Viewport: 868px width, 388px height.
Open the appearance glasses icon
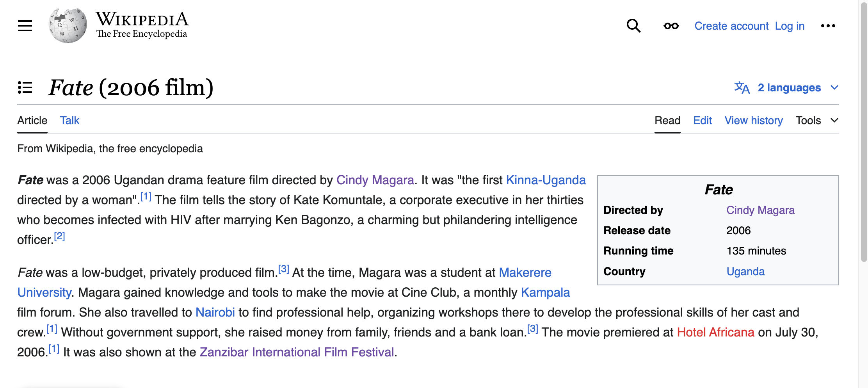coord(671,26)
